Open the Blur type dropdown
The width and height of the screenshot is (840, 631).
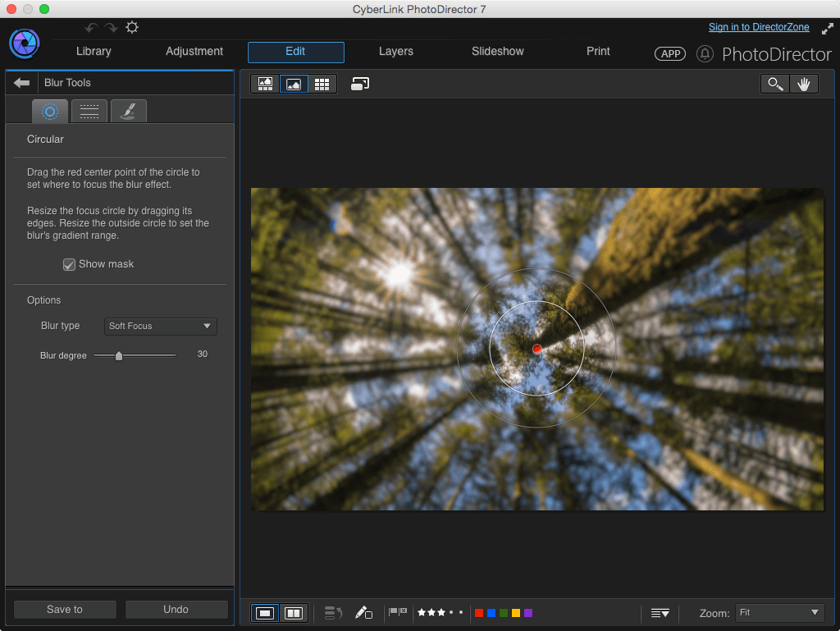(x=160, y=327)
